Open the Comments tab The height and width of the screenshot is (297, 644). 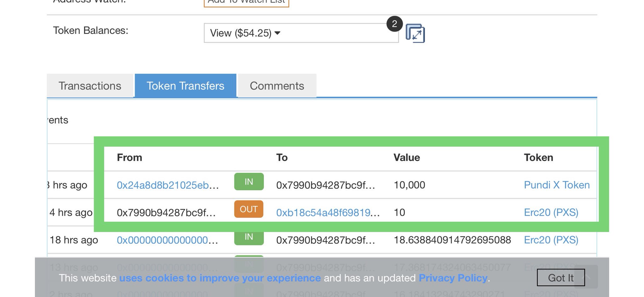click(x=277, y=86)
